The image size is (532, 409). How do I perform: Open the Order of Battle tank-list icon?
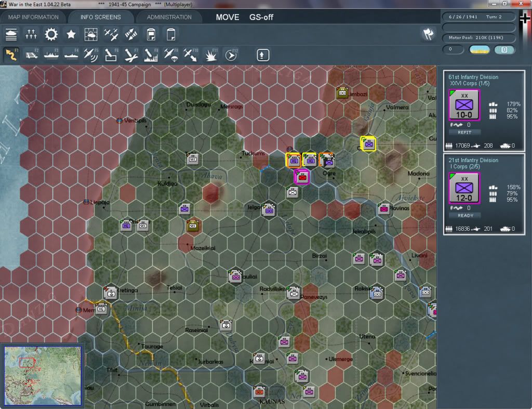[x=11, y=35]
